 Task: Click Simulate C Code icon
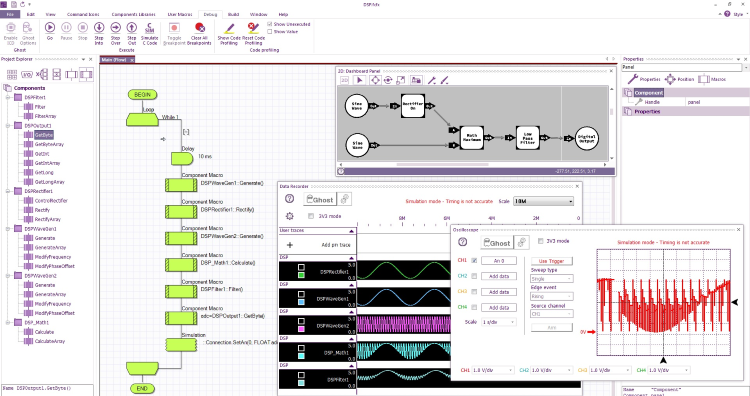pyautogui.click(x=149, y=28)
